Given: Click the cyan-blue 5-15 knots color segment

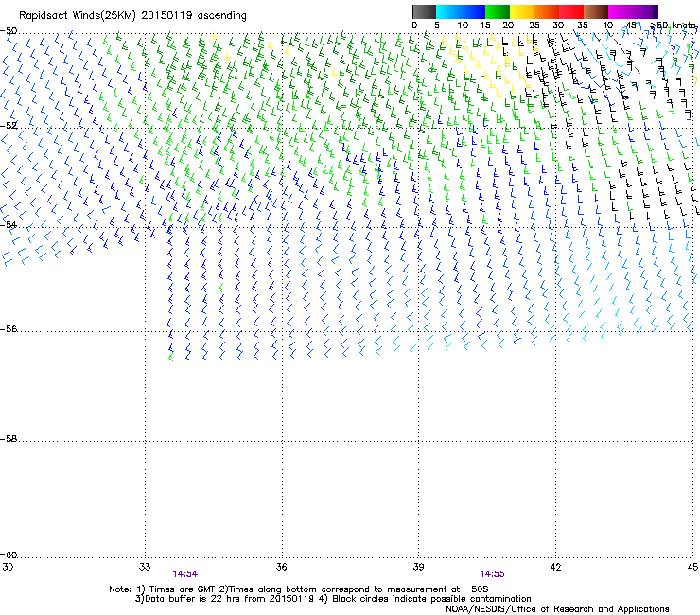Looking at the screenshot, I should pos(461,11).
